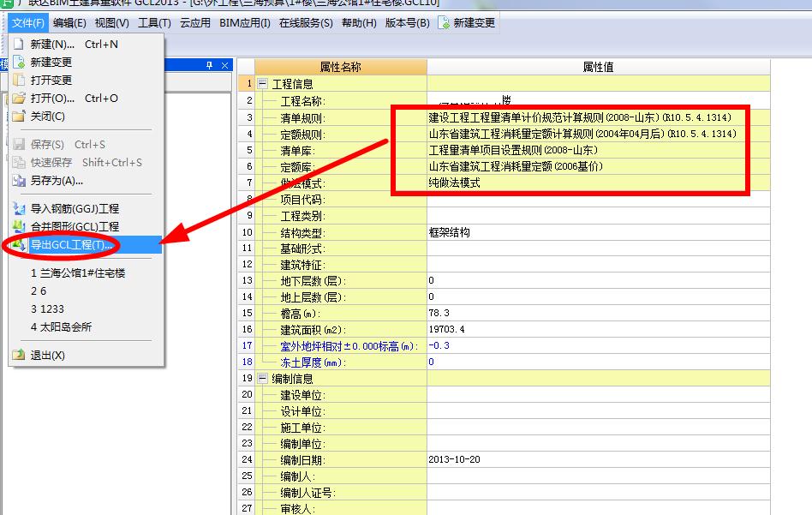Click the 导出GCL工程(T) icon
The width and height of the screenshot is (812, 515).
point(19,244)
